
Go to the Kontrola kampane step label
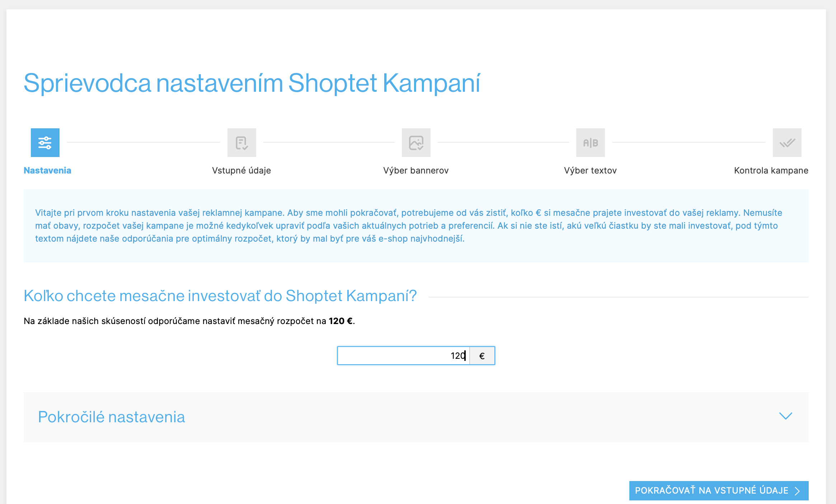(771, 171)
